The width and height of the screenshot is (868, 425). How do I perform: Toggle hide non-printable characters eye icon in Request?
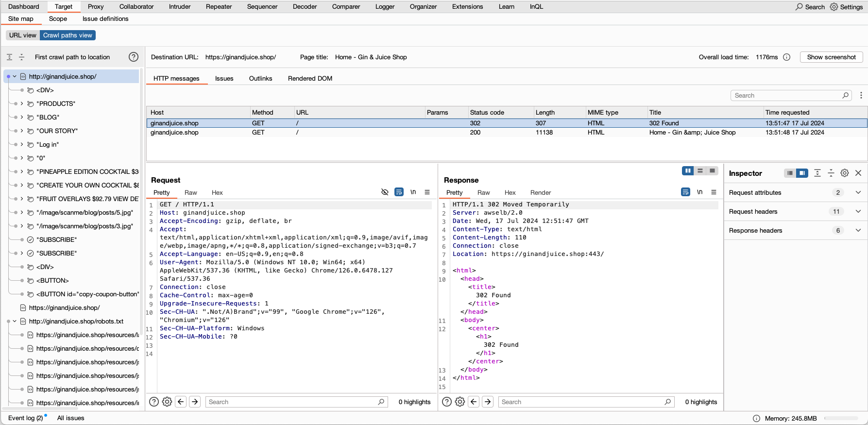coord(385,192)
